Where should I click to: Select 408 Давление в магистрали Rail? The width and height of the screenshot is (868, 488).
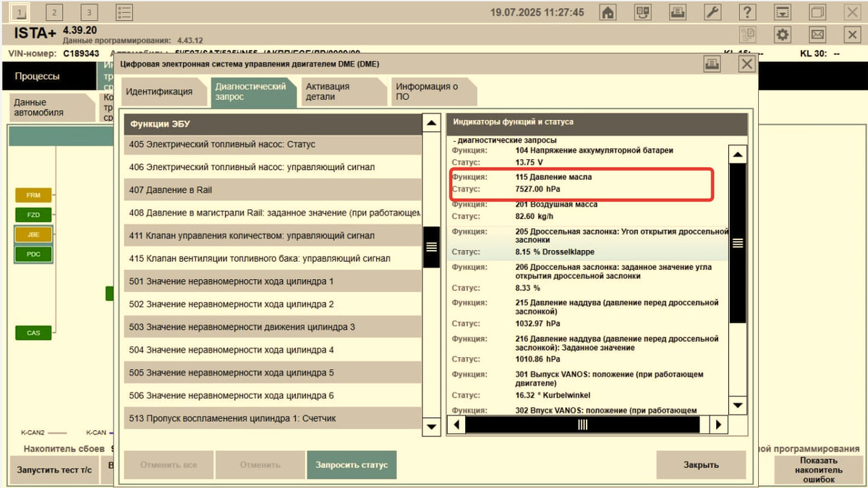pyautogui.click(x=272, y=213)
